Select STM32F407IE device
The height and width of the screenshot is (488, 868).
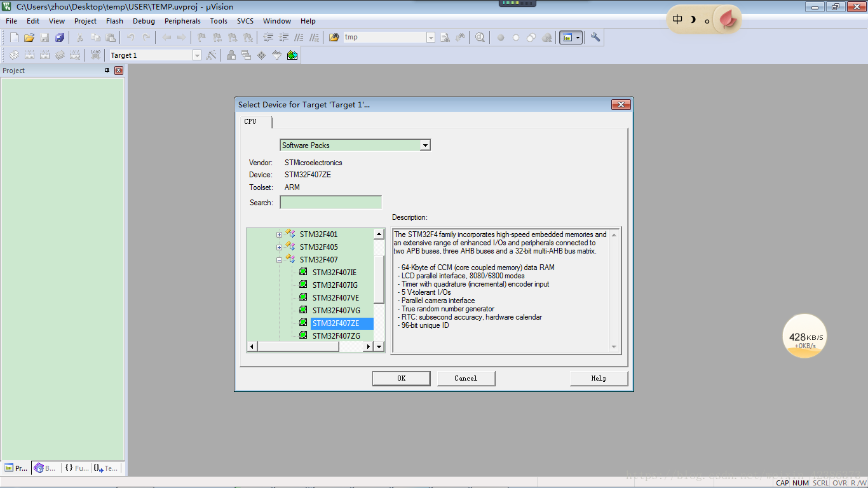pyautogui.click(x=334, y=273)
